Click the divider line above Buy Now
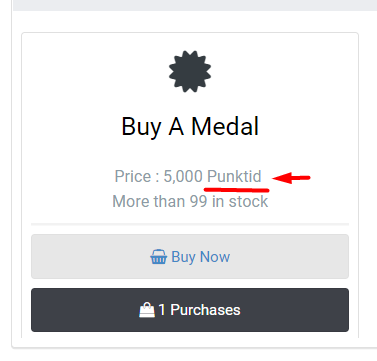This screenshot has width=377, height=361. click(190, 224)
